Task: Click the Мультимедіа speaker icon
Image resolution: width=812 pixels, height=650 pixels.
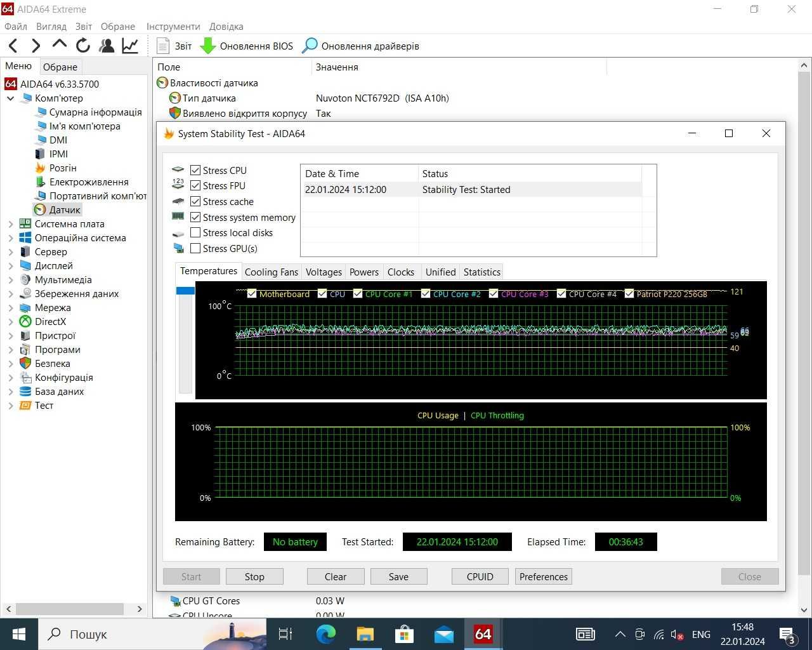Action: click(x=25, y=280)
